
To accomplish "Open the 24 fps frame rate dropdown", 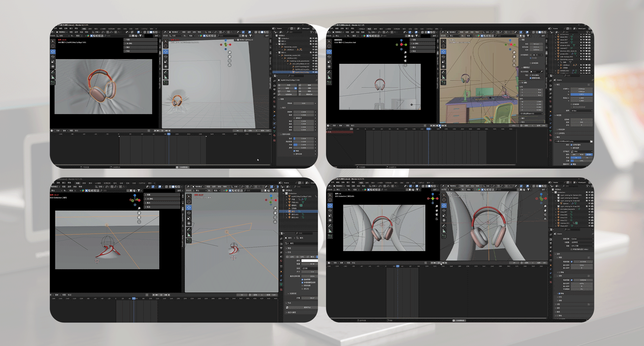I will pos(581,111).
